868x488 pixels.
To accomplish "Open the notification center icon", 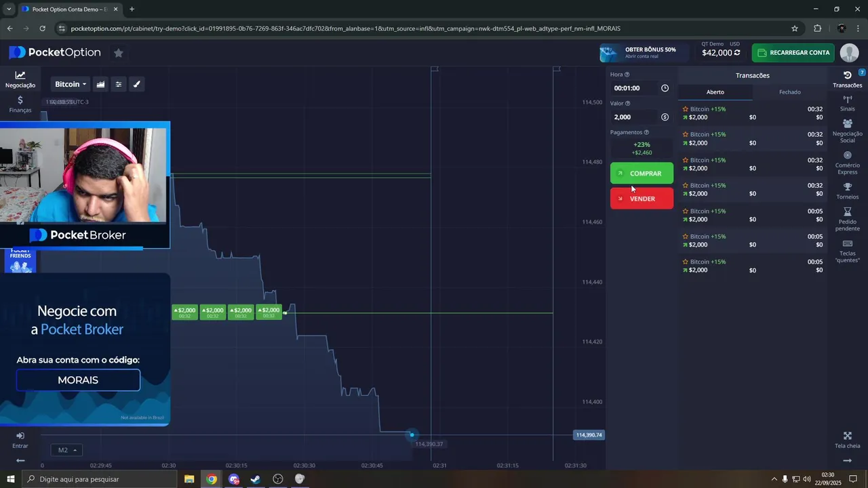I will click(853, 479).
